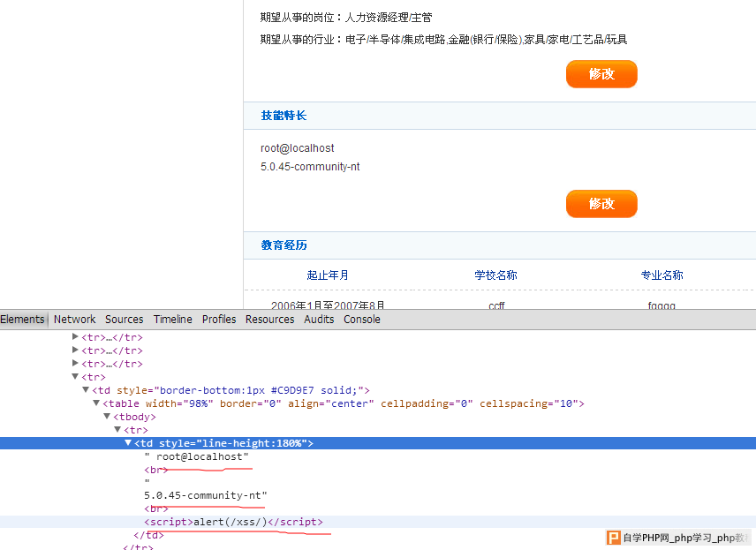The width and height of the screenshot is (756, 550).
Task: Switch to the Elements devtools tab
Action: click(x=23, y=319)
